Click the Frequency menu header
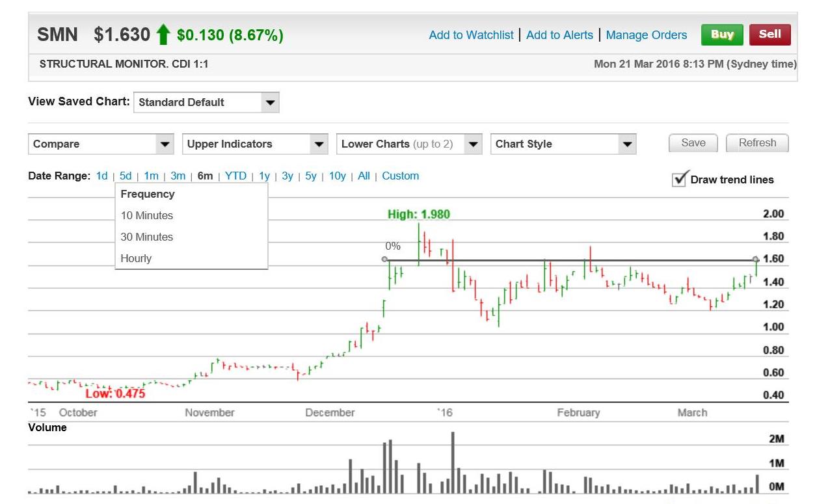This screenshot has width=815, height=504. [148, 194]
